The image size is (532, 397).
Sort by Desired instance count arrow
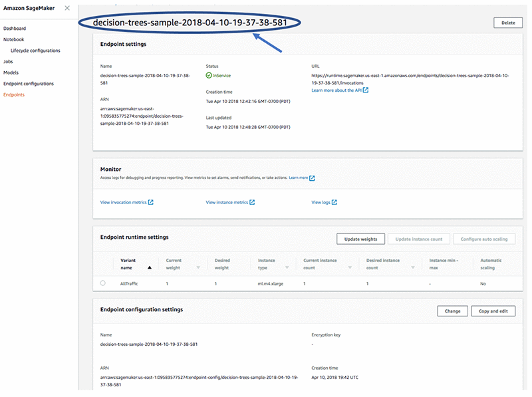(413, 267)
